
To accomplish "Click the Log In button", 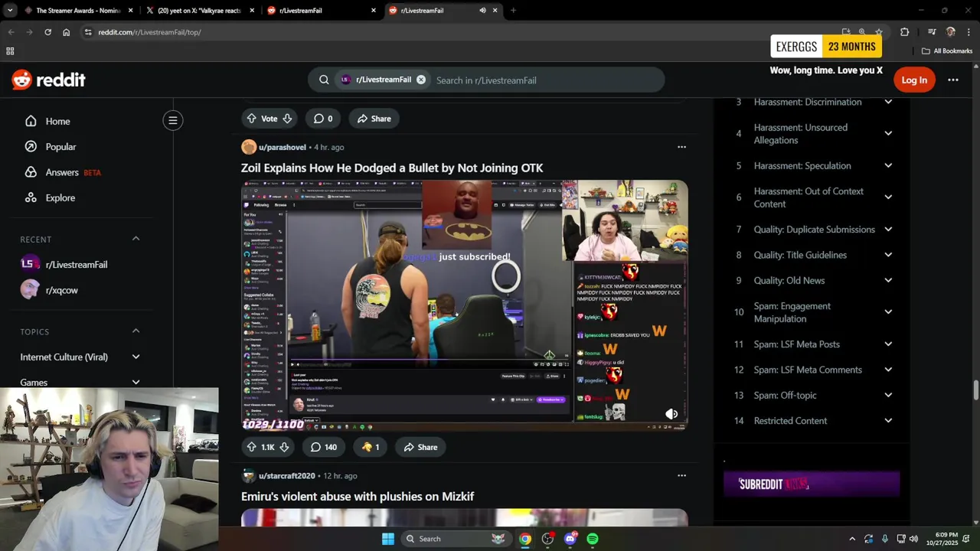I will (x=914, y=80).
